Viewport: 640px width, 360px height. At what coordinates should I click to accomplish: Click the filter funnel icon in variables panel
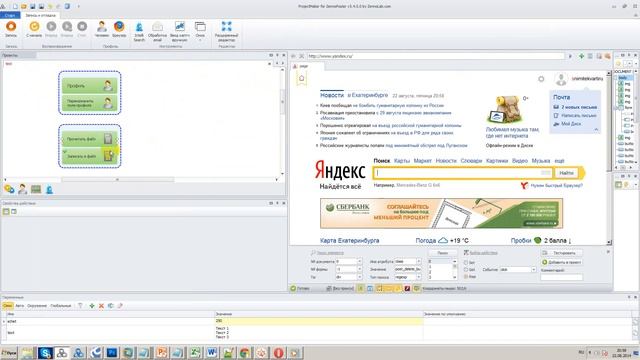[x=80, y=306]
